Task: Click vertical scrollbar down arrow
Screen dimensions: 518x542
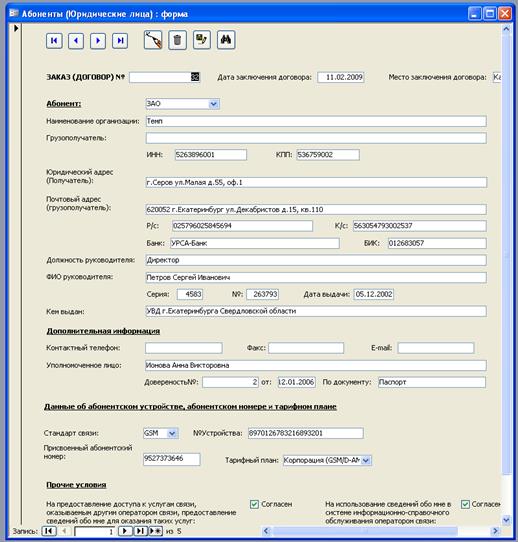Action: (x=506, y=520)
